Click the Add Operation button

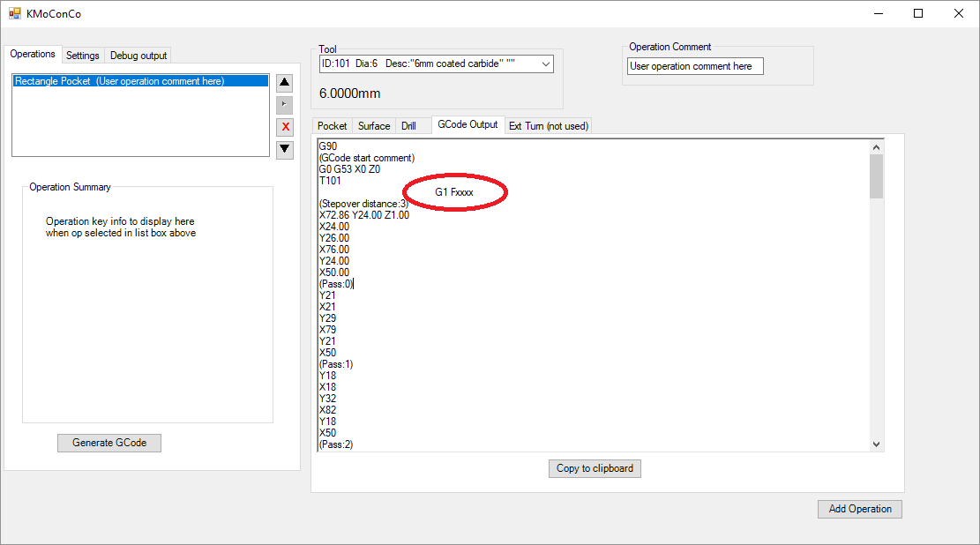(860, 509)
